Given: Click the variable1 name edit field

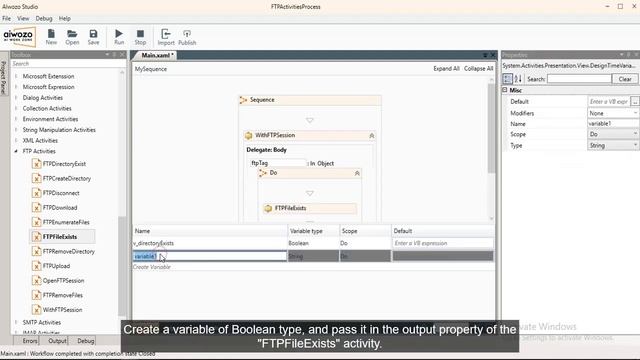Looking at the screenshot, I should click(210, 256).
